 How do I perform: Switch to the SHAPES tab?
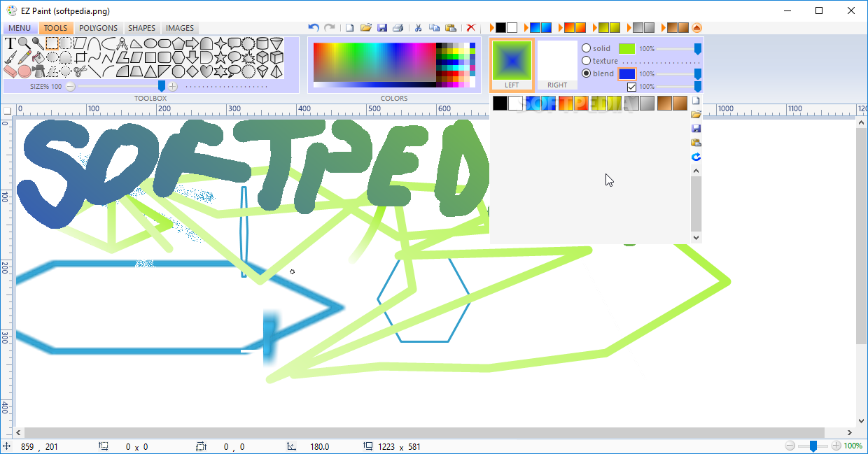142,28
